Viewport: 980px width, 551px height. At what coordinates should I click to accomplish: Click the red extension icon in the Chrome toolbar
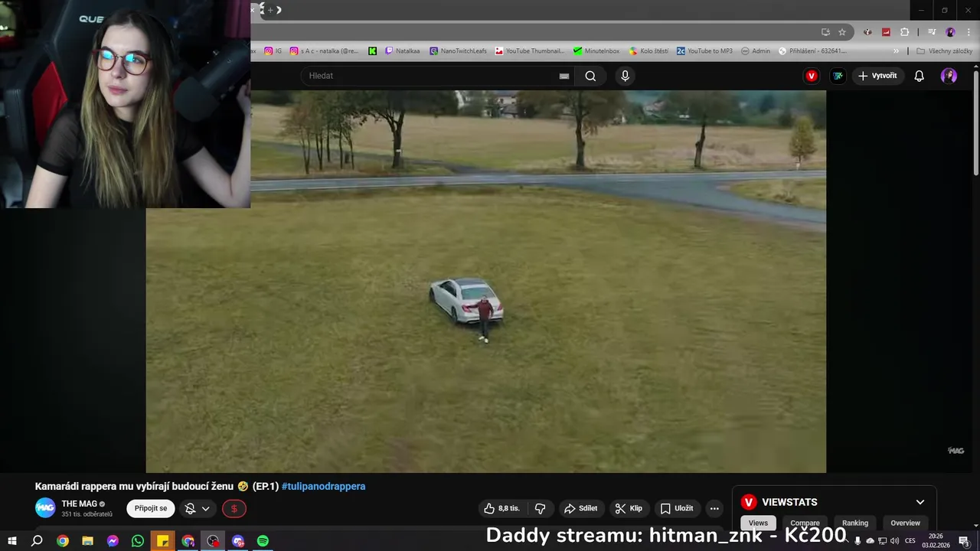pyautogui.click(x=886, y=32)
